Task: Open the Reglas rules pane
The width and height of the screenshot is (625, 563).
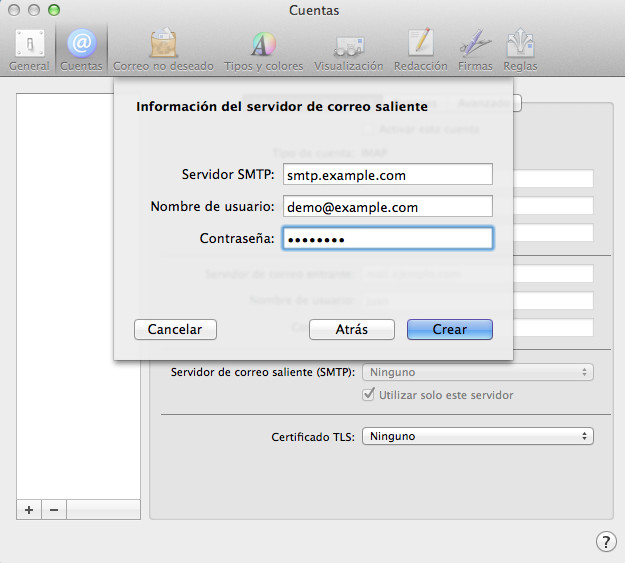Action: click(521, 49)
